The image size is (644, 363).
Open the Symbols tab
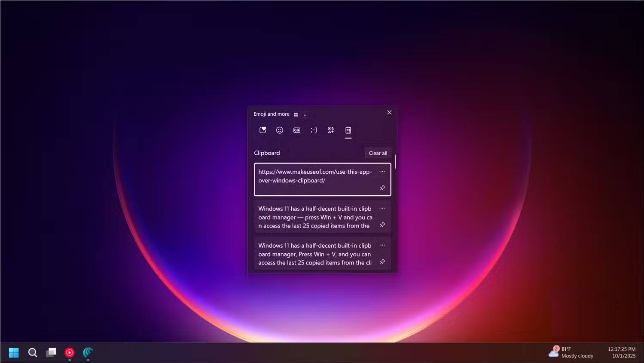click(331, 130)
